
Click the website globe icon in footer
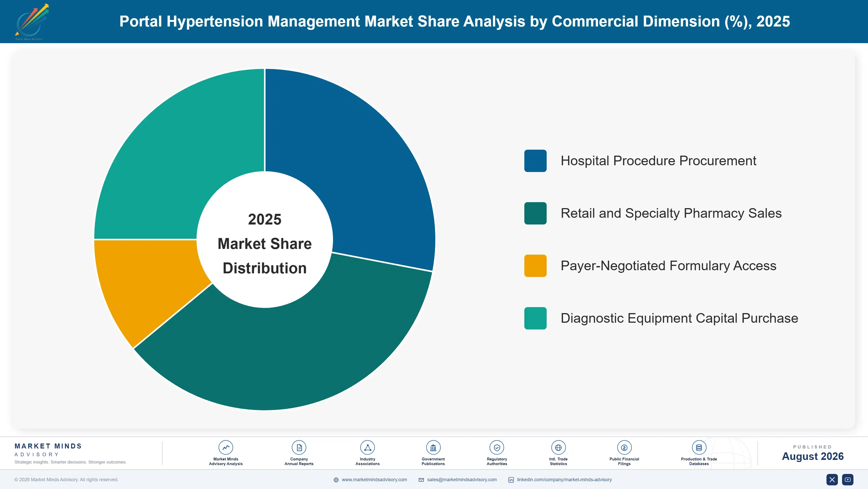click(x=336, y=480)
